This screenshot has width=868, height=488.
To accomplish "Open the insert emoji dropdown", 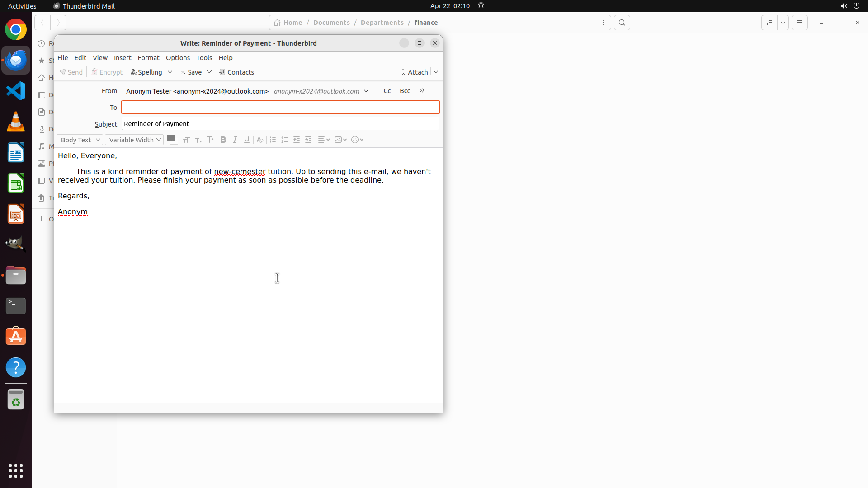I will pyautogui.click(x=357, y=140).
